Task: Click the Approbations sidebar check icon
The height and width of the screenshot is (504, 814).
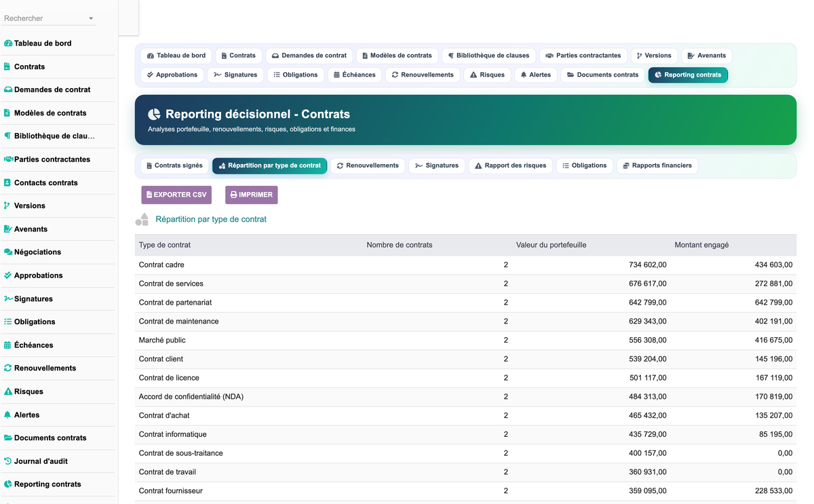Action: [8, 275]
